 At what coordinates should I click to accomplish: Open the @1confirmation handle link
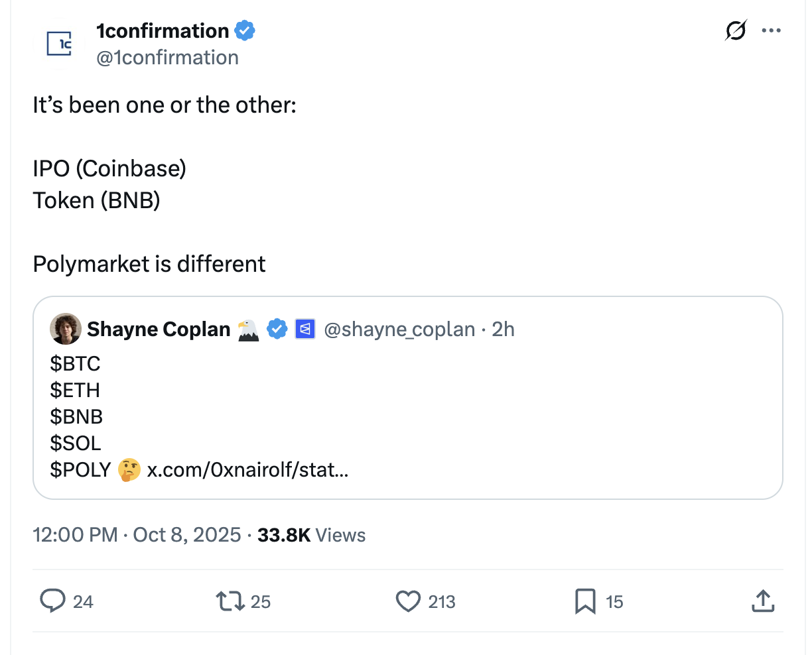(167, 58)
